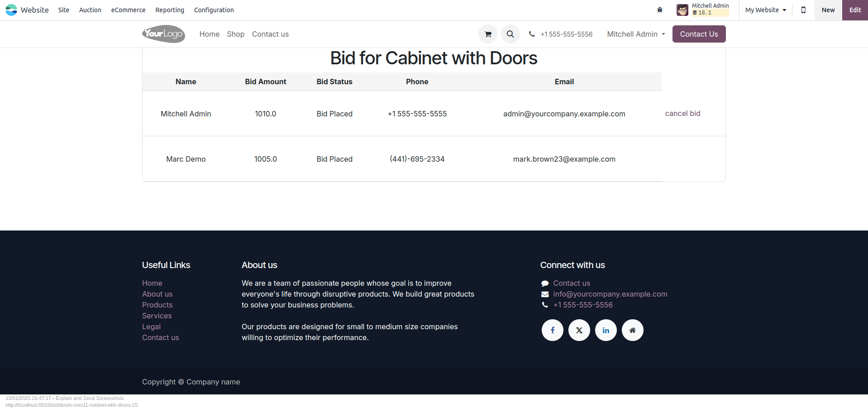This screenshot has width=868, height=413.
Task: Switch to mobile preview icon
Action: (x=803, y=10)
